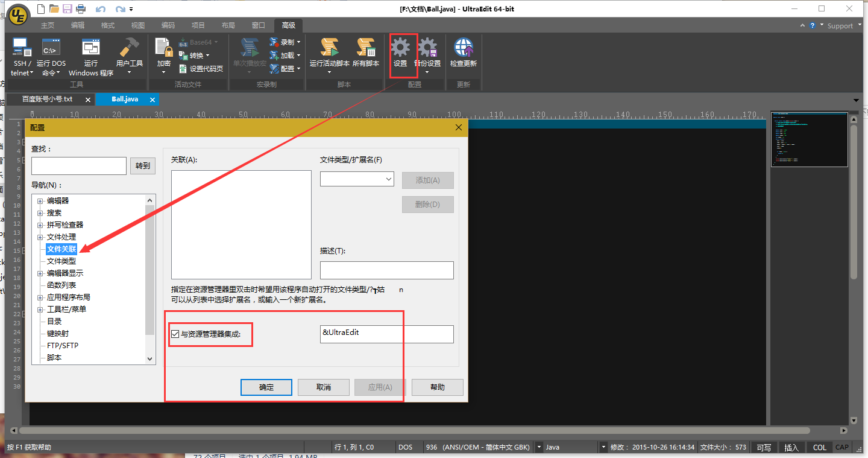Image resolution: width=868 pixels, height=458 pixels.
Task: Switch to the 编码 ribbon tab
Action: point(168,25)
